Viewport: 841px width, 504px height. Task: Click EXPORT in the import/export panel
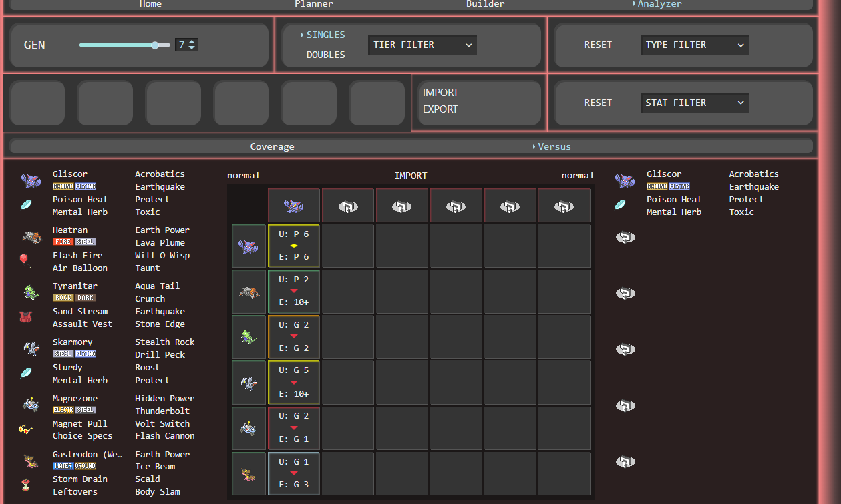click(x=440, y=109)
